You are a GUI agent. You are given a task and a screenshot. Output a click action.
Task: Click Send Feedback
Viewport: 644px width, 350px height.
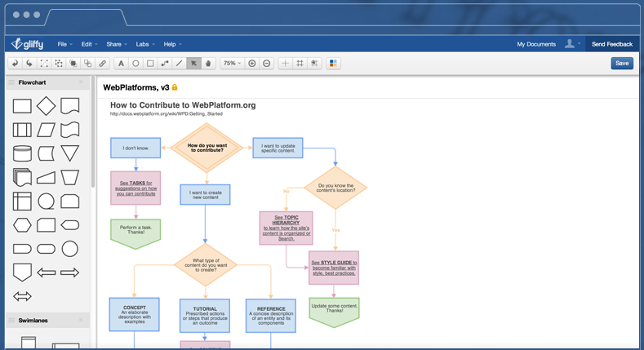tap(612, 44)
